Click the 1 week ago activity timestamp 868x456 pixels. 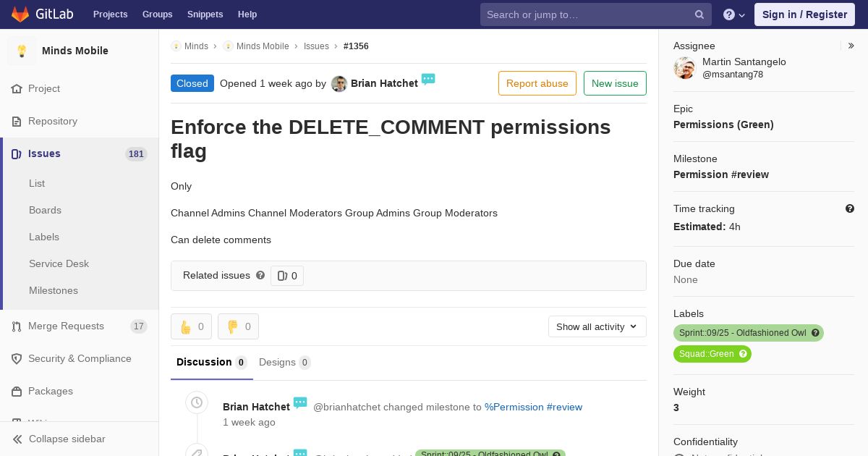tap(249, 422)
